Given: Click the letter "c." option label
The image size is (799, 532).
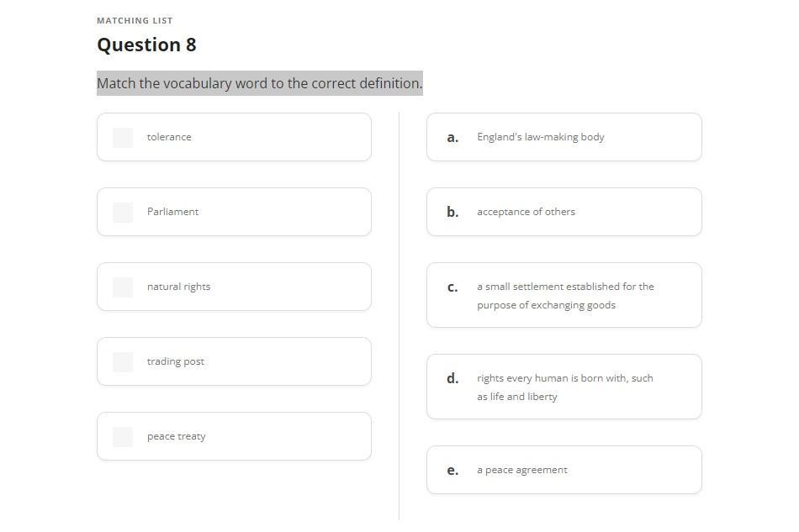Looking at the screenshot, I should pos(452,287).
